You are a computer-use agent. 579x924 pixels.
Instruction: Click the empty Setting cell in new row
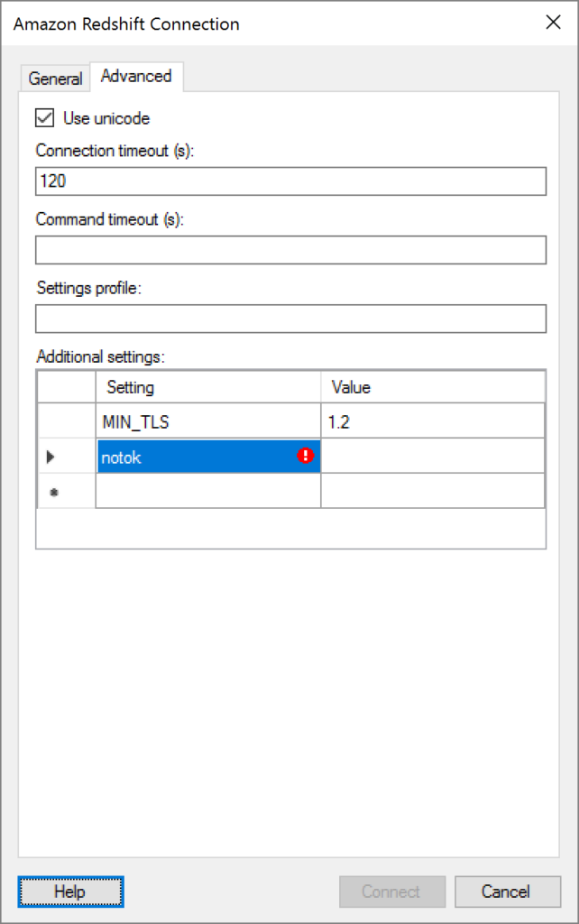[x=208, y=491]
